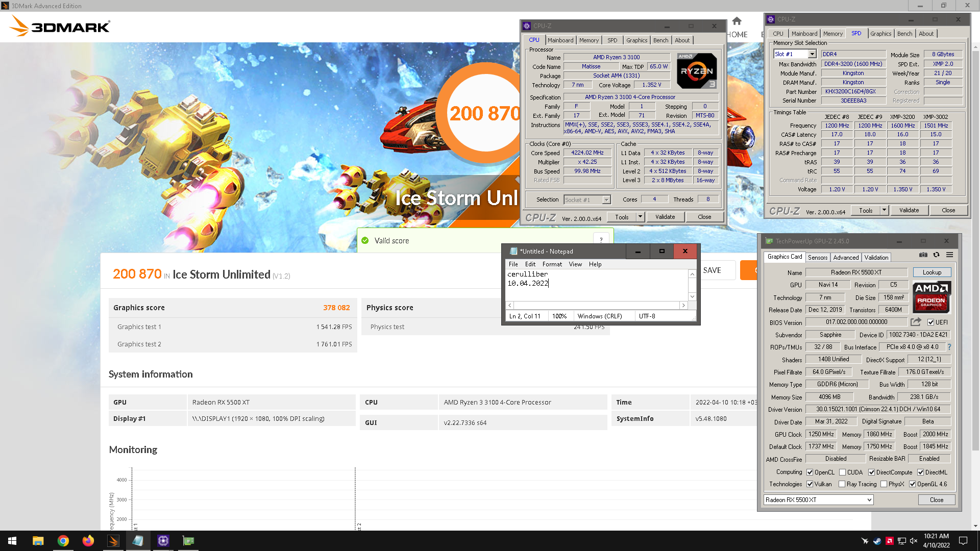Open Notepad File menu
The width and height of the screenshot is (980, 551).
(x=513, y=264)
